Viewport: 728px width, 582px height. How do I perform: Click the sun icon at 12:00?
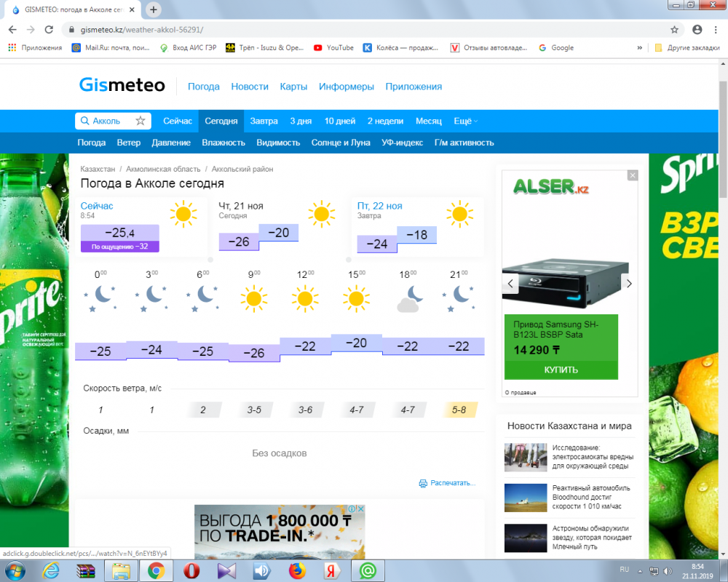pyautogui.click(x=305, y=298)
